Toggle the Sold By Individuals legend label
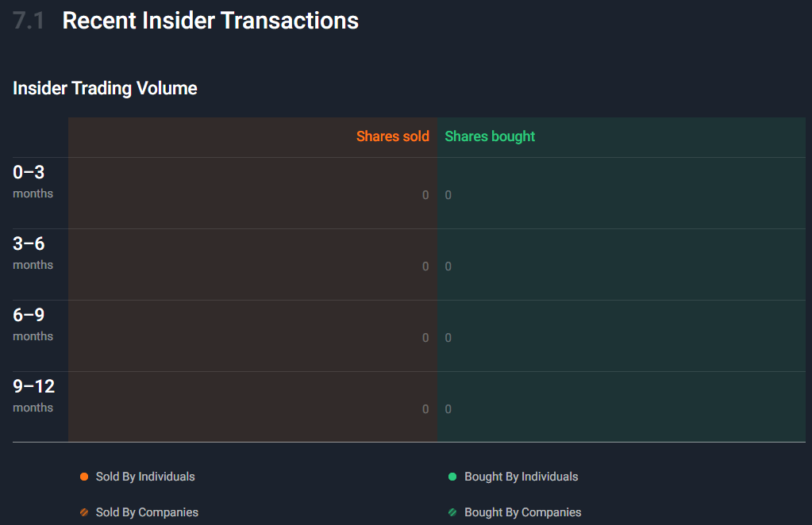812x525 pixels. pyautogui.click(x=145, y=477)
